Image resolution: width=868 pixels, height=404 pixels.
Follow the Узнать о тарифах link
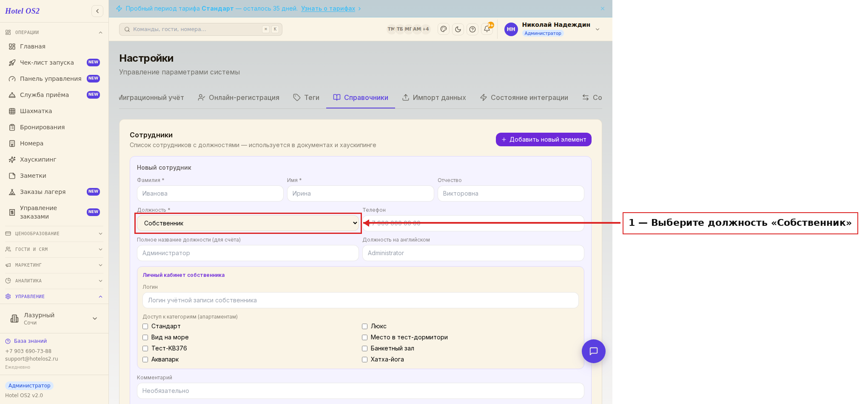coord(328,9)
